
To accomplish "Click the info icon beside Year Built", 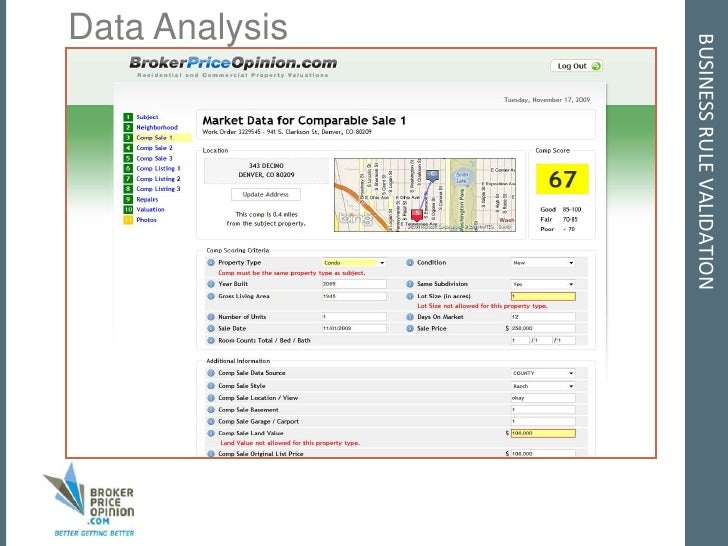I will pyautogui.click(x=211, y=284).
